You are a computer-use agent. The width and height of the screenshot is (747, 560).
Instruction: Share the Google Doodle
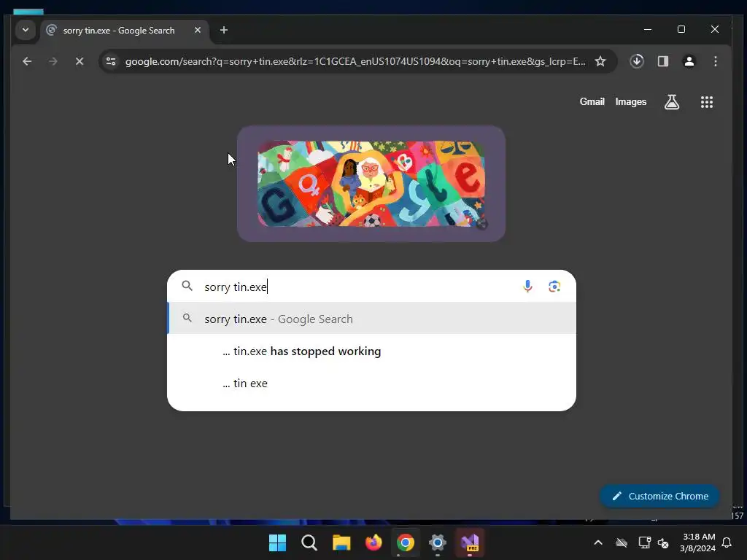tap(481, 223)
